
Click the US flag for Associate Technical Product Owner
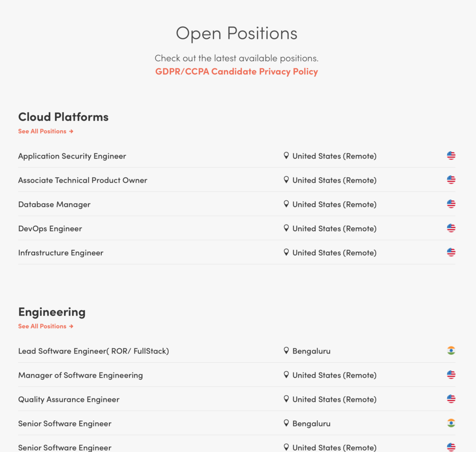[x=451, y=180]
